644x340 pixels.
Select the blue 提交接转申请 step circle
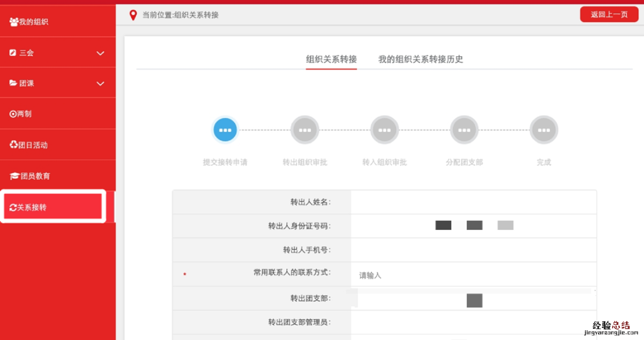[x=225, y=130]
